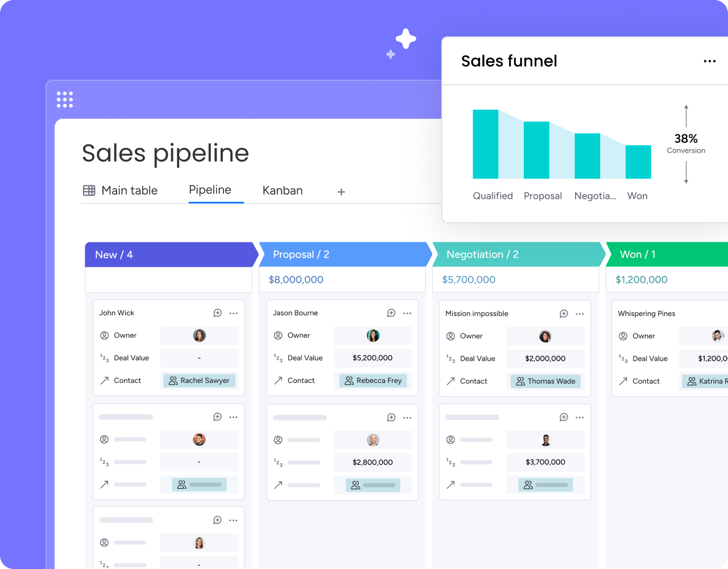Click the John Wick empty deal value cell
The height and width of the screenshot is (569, 728).
199,358
